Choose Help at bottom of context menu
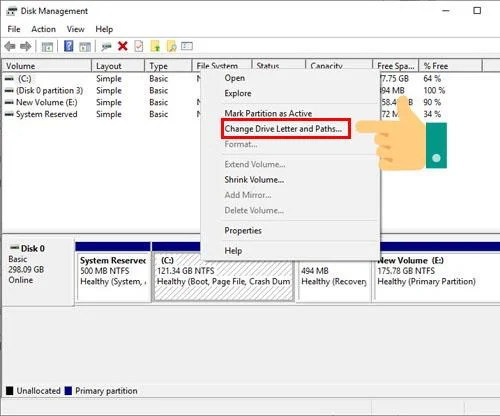This screenshot has height=416, width=500. [x=233, y=251]
